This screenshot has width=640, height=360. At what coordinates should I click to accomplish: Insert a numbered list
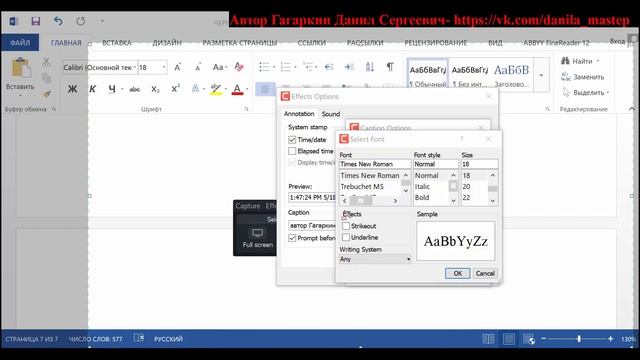286,67
